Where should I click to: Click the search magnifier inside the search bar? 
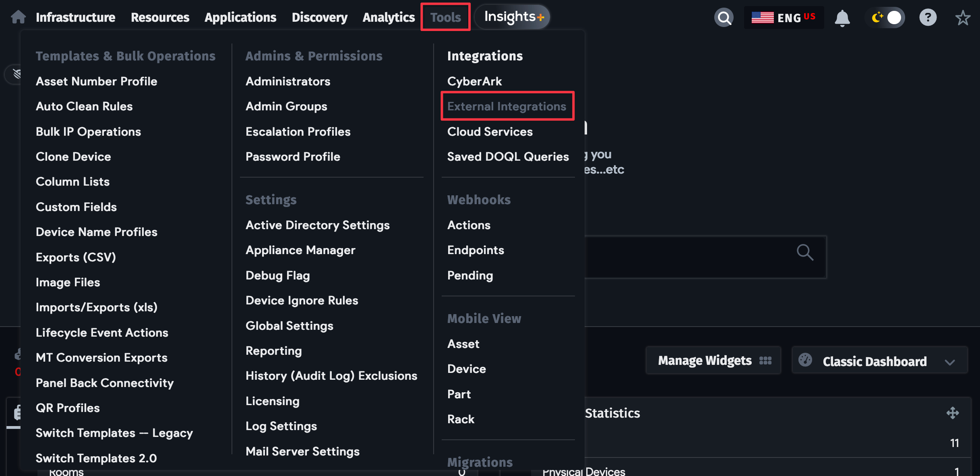tap(804, 253)
